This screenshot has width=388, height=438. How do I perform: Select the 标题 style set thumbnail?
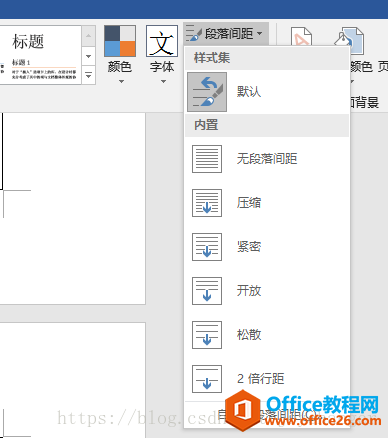(41, 55)
